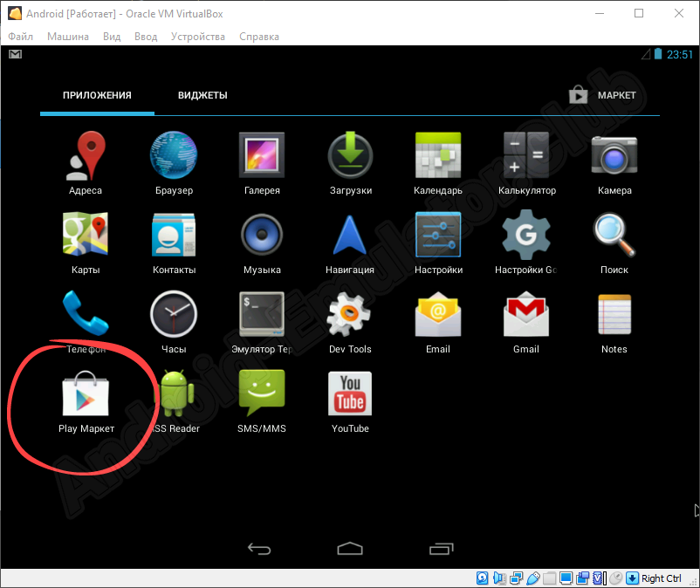
Task: Click the VirtualBox display indicator
Action: tap(566, 578)
